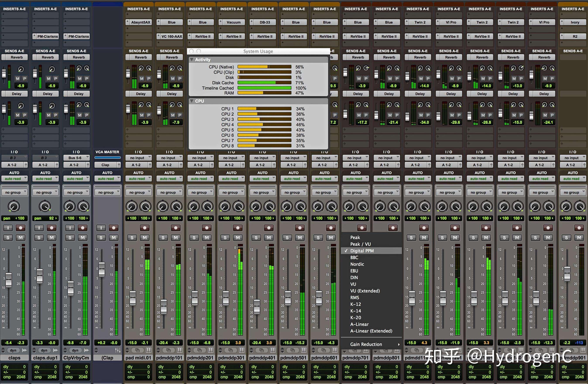Click the Delay send on ClpVrbyCm track
Viewport: 588px width, 384px height.
[x=79, y=94]
